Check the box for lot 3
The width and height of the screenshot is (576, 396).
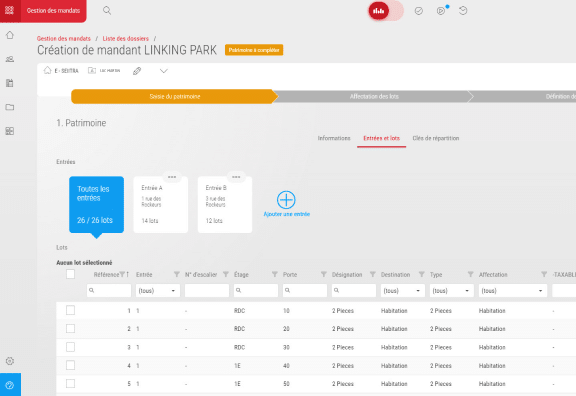click(71, 347)
